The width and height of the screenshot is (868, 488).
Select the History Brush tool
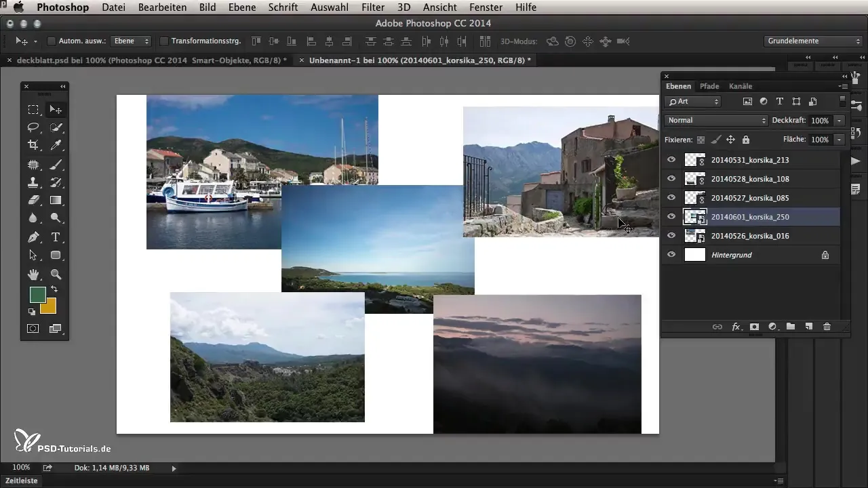(56, 182)
